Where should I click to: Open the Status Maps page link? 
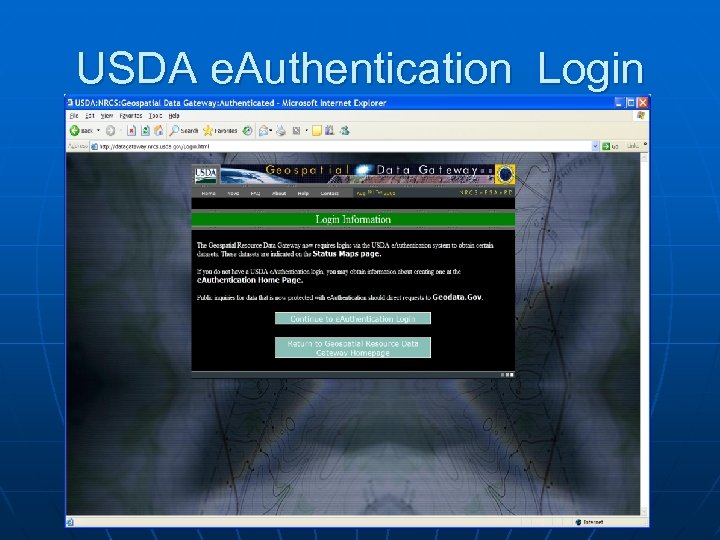347,253
